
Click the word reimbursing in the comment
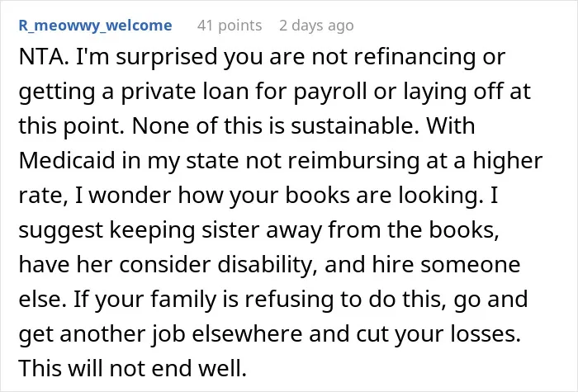353,161
